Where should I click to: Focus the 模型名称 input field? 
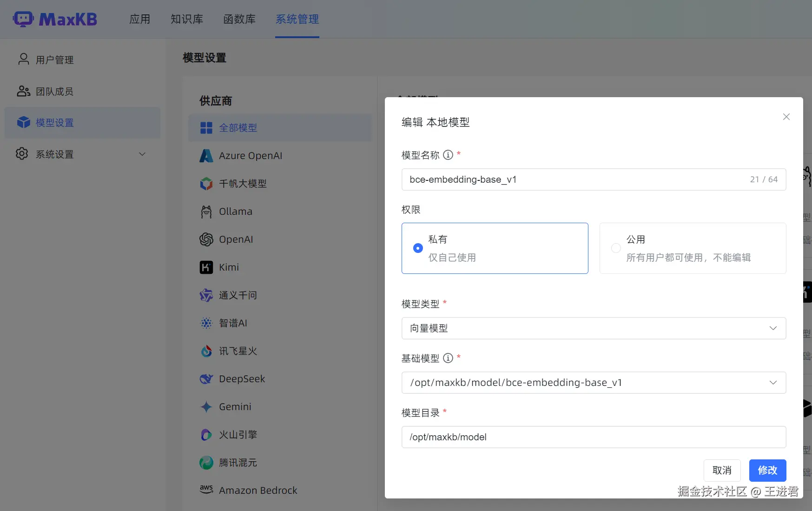point(594,179)
